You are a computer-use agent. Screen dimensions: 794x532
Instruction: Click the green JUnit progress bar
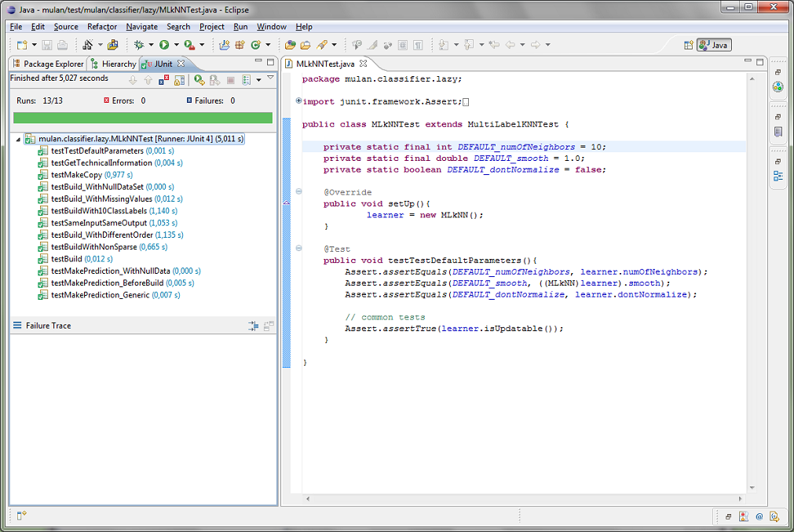point(143,118)
